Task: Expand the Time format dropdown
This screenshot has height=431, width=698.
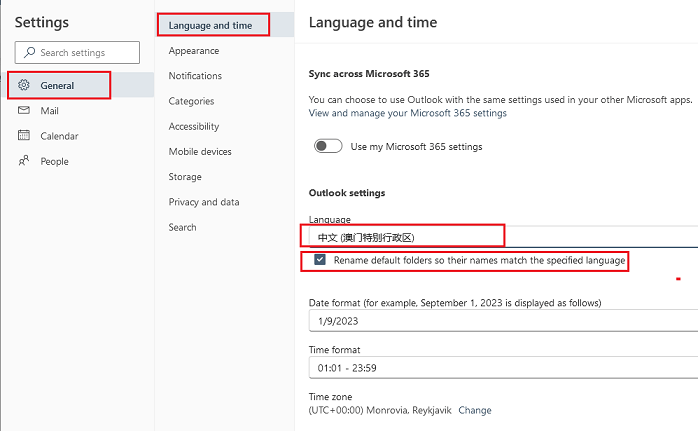Action: [x=500, y=367]
